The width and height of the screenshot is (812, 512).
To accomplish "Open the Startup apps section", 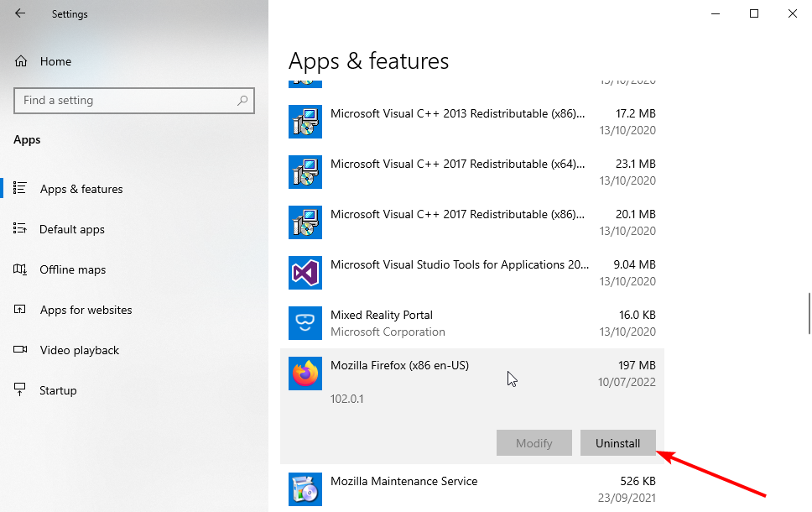I will (x=58, y=390).
